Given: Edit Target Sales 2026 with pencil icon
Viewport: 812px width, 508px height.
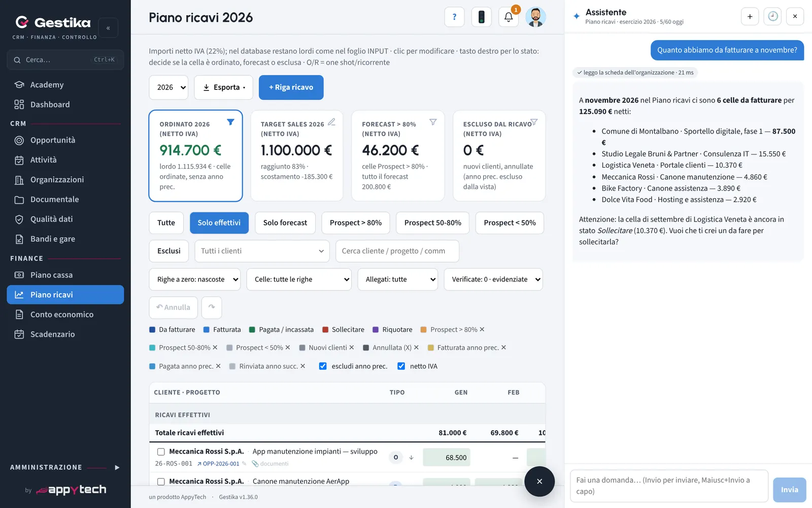Looking at the screenshot, I should (x=331, y=122).
